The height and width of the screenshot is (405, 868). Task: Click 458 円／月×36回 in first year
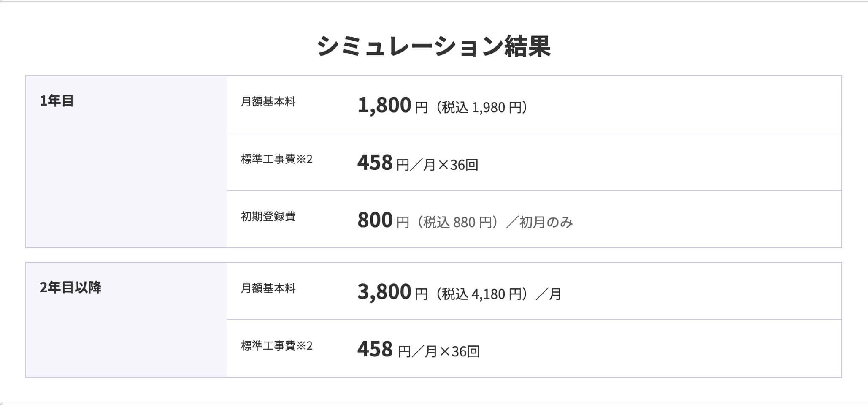pyautogui.click(x=418, y=163)
